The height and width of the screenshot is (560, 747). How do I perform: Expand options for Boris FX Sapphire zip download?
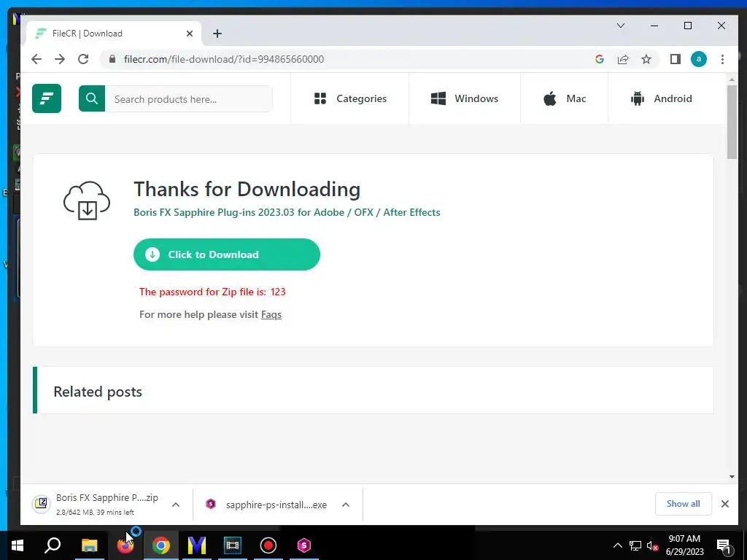tap(176, 505)
